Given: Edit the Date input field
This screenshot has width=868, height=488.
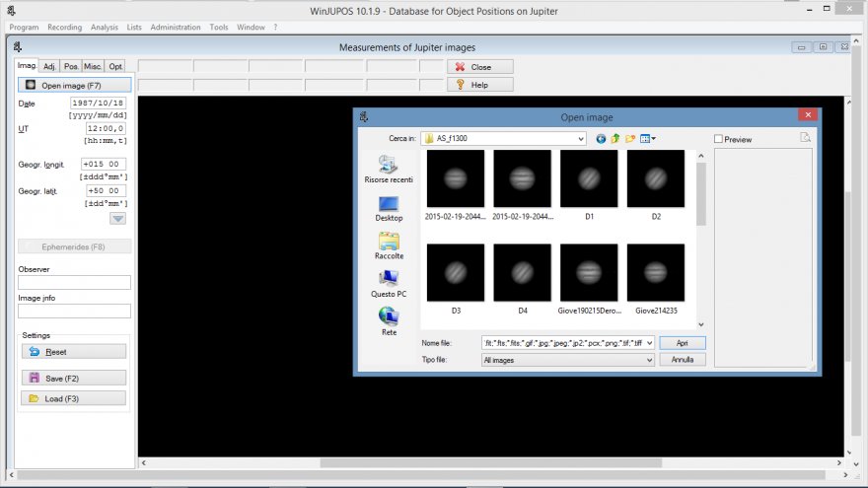Looking at the screenshot, I should (x=98, y=103).
